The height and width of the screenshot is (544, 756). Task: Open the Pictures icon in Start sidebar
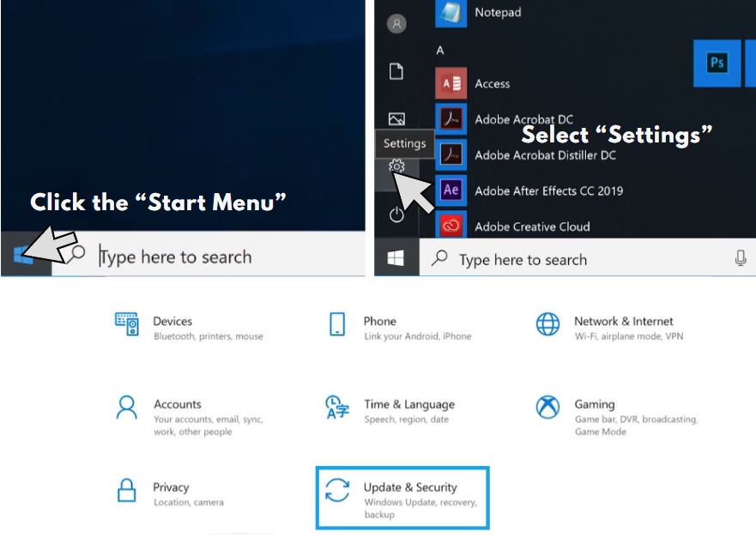pyautogui.click(x=396, y=118)
